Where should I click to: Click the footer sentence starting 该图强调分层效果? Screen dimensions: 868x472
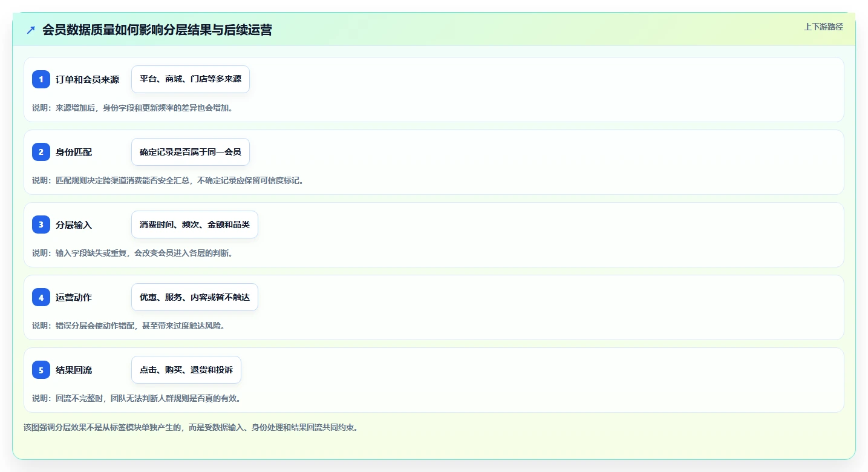(x=191, y=427)
